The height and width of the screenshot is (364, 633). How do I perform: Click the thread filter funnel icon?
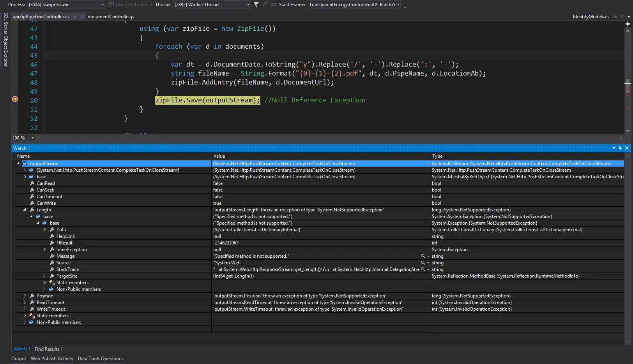point(256,5)
